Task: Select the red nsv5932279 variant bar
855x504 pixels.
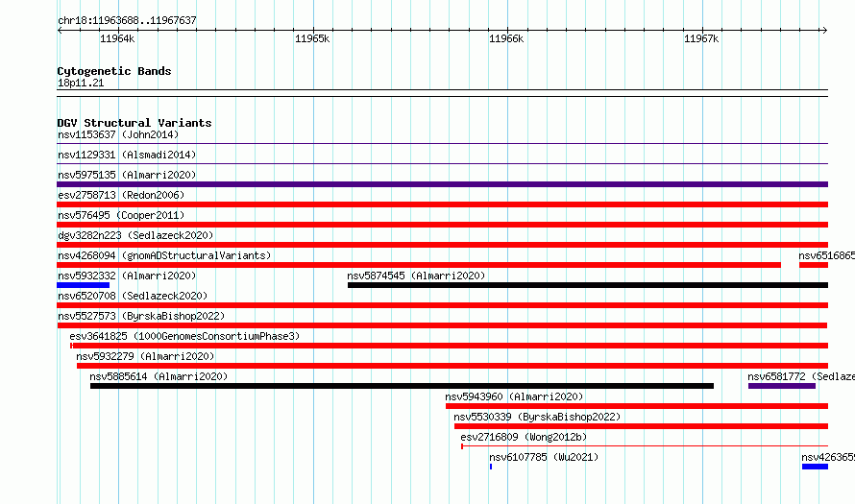Action: [x=452, y=366]
